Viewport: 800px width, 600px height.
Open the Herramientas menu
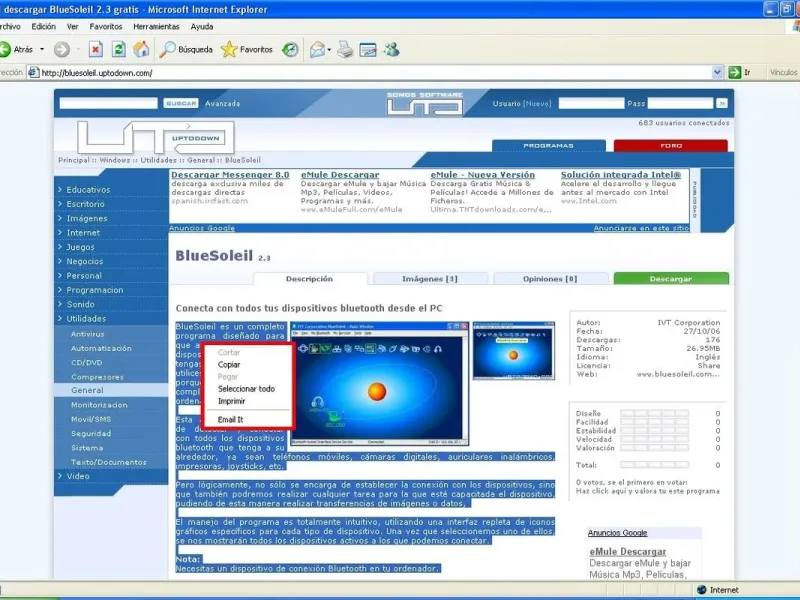(x=156, y=27)
